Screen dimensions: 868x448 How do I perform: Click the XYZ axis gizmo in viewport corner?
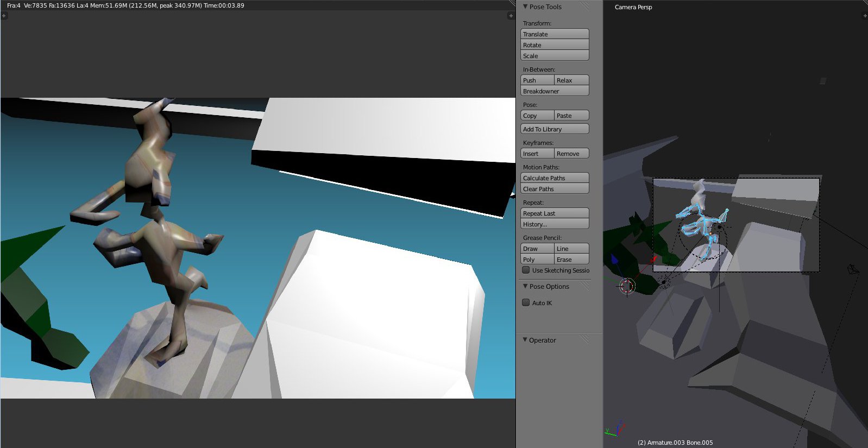point(613,430)
